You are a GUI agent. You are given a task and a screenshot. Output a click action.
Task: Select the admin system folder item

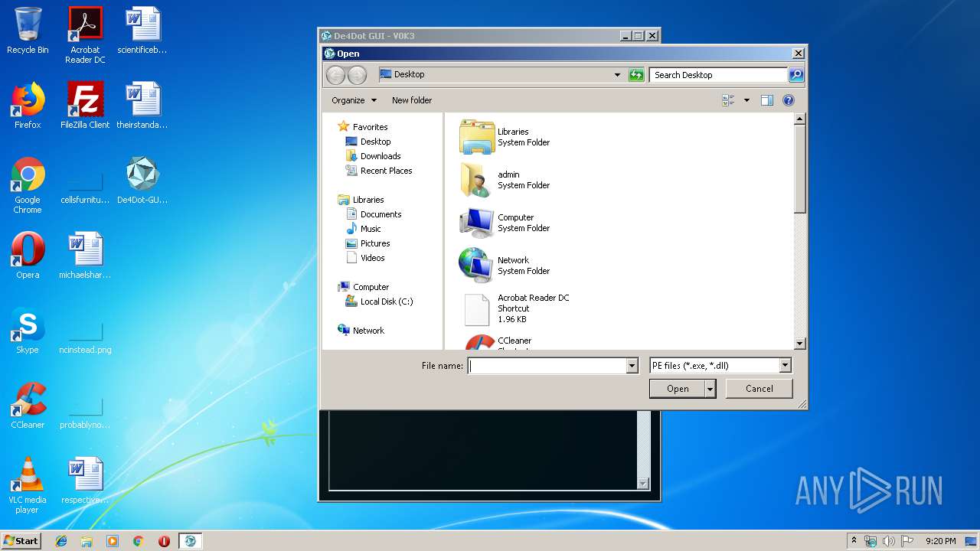coord(505,180)
